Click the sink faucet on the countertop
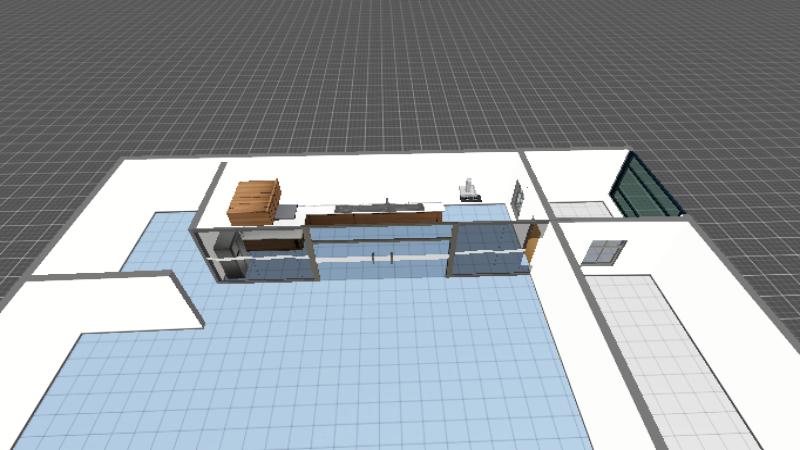The width and height of the screenshot is (800, 450). (388, 203)
